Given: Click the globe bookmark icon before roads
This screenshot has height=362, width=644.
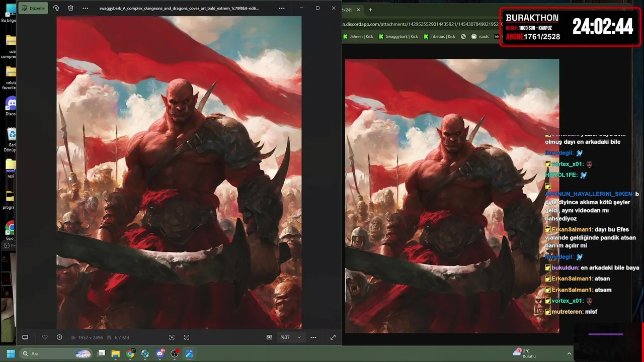Looking at the screenshot, I should 463,36.
